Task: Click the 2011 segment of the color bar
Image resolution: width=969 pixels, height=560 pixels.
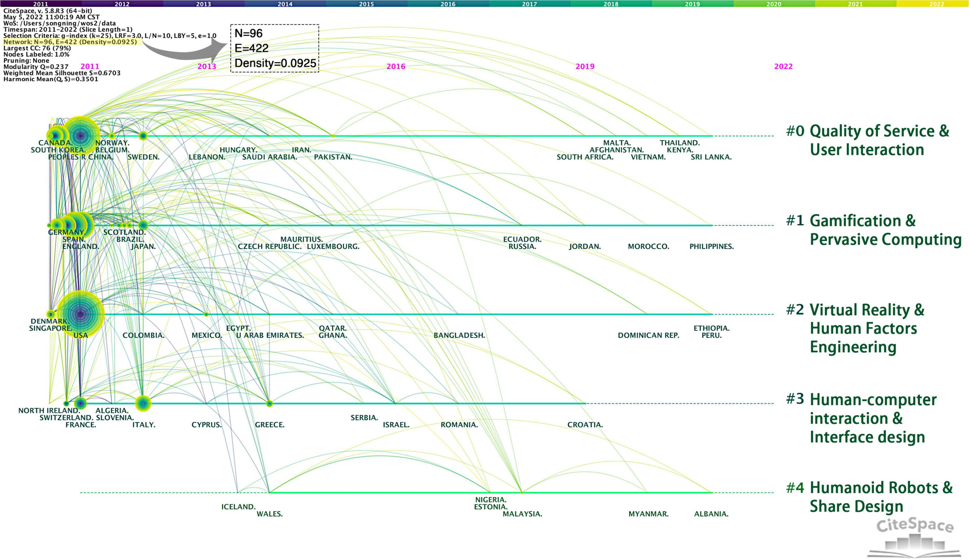Action: point(41,3)
